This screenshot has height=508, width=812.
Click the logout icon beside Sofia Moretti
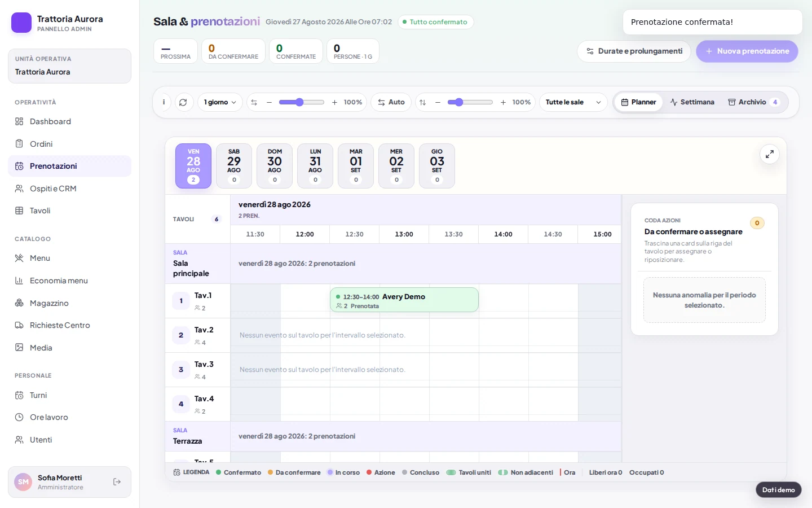click(117, 482)
